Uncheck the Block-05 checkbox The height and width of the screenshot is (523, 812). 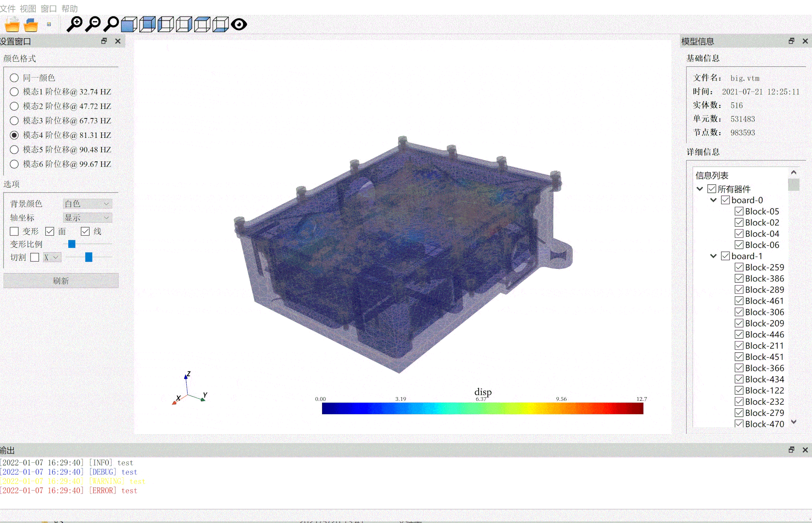coord(739,211)
